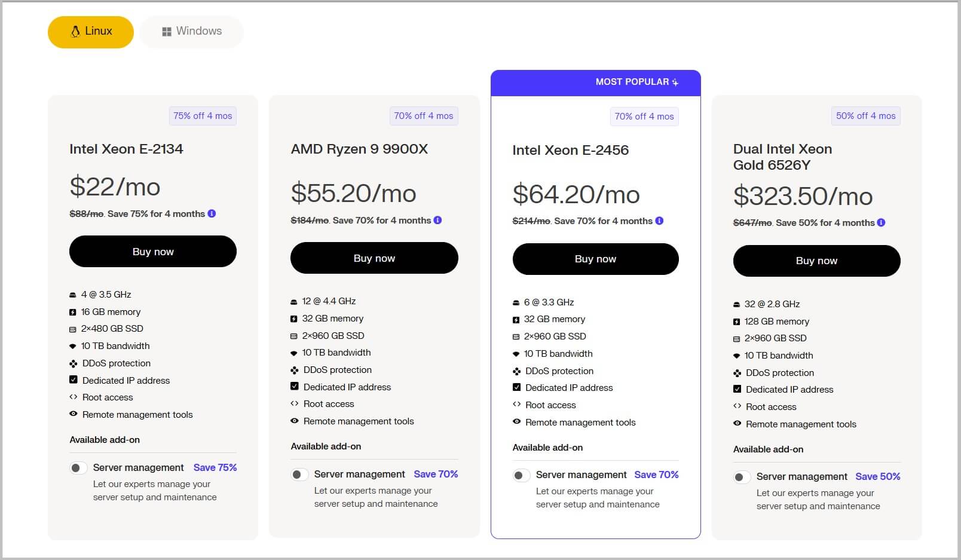
Task: Click the 75% off 4 mos badge
Action: point(203,116)
